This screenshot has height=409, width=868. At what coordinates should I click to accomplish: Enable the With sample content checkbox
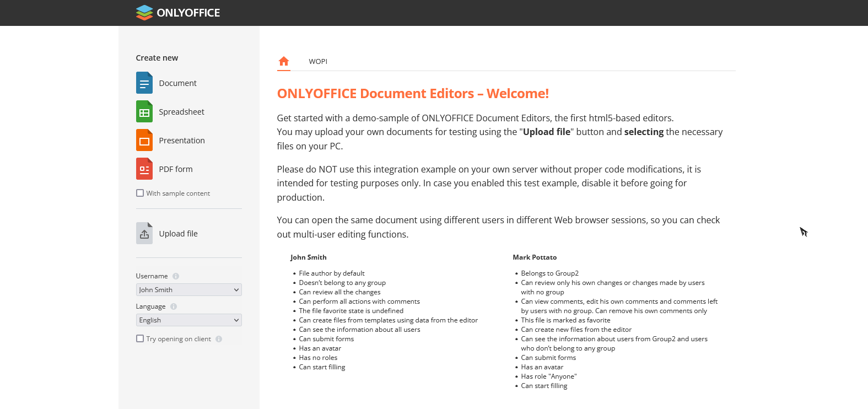140,193
